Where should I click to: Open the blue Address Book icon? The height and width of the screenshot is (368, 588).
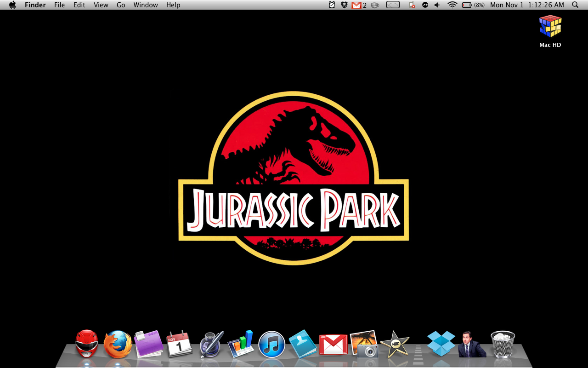pyautogui.click(x=302, y=344)
